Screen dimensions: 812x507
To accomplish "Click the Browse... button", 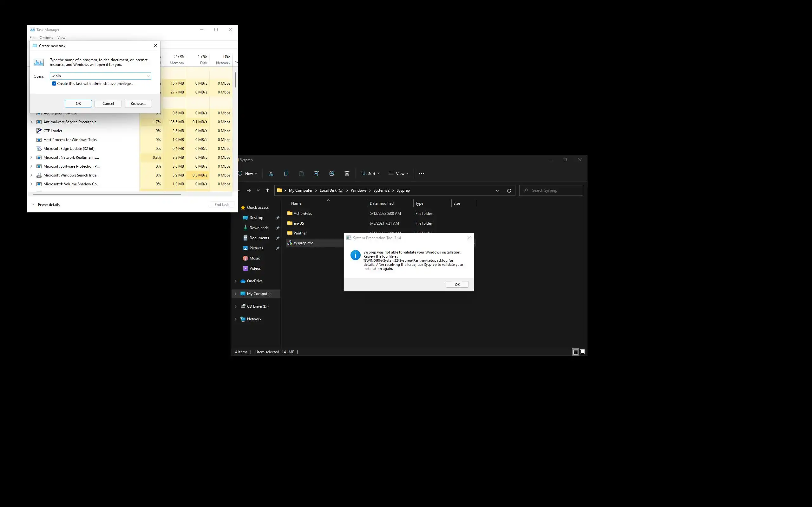I will (x=138, y=104).
